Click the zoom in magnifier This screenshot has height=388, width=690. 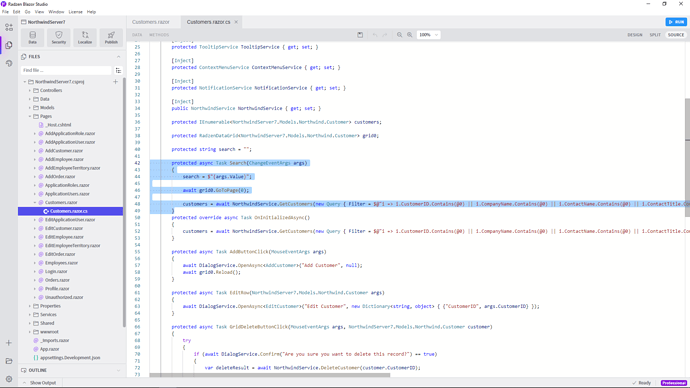click(x=410, y=35)
